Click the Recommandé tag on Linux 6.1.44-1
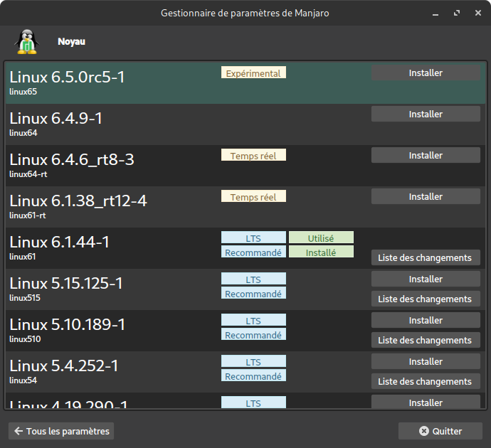 (x=253, y=252)
